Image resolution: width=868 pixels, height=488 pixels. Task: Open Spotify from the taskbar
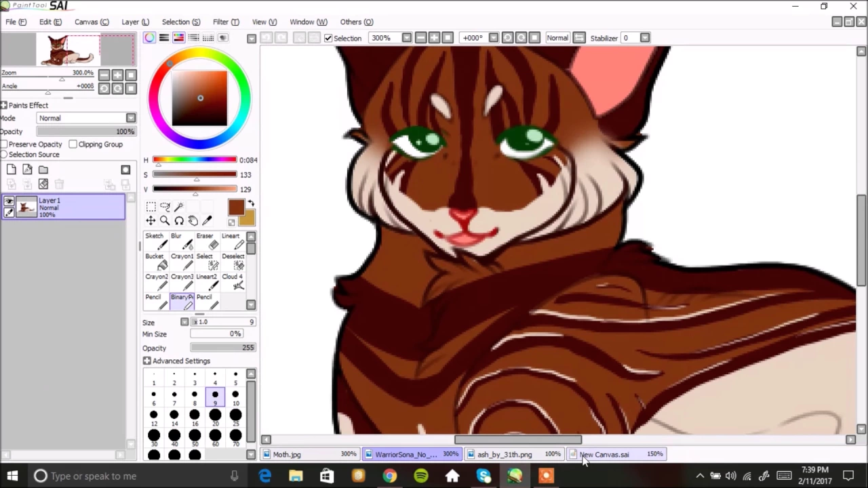tap(421, 476)
